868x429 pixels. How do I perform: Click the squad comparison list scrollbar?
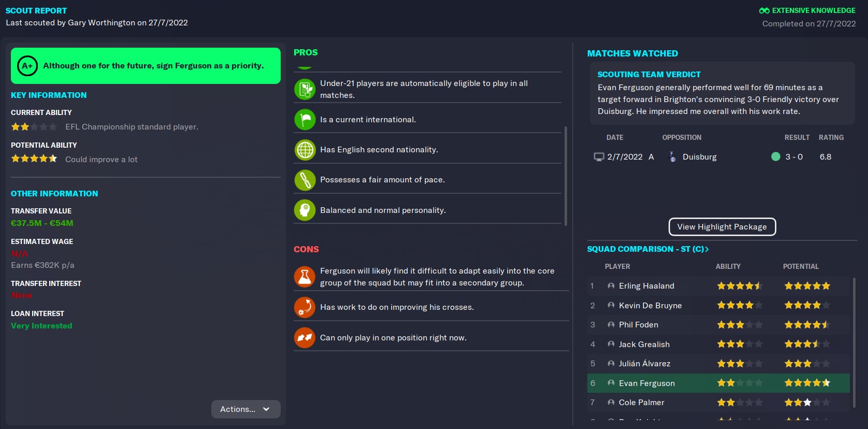[x=854, y=342]
